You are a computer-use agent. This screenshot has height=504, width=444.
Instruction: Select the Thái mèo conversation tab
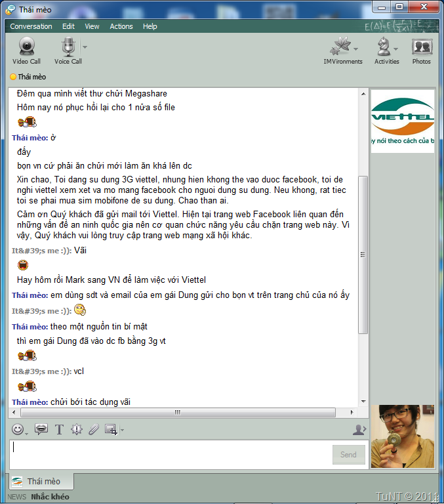coord(41,481)
